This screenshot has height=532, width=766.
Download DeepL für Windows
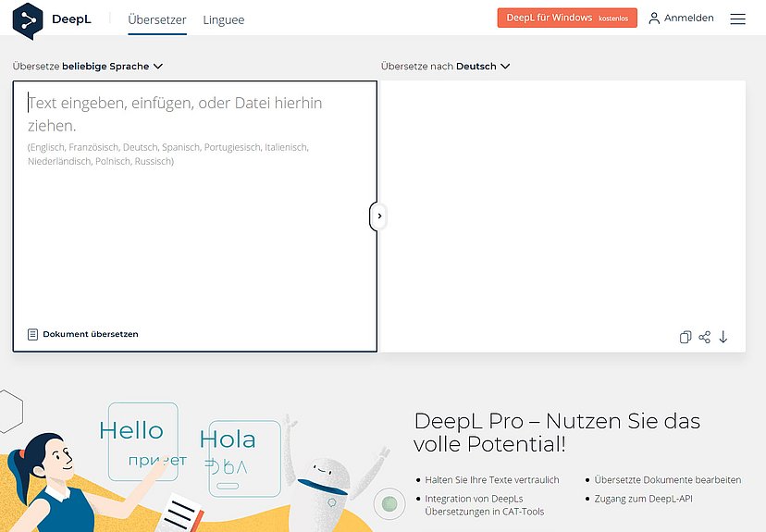click(x=567, y=18)
